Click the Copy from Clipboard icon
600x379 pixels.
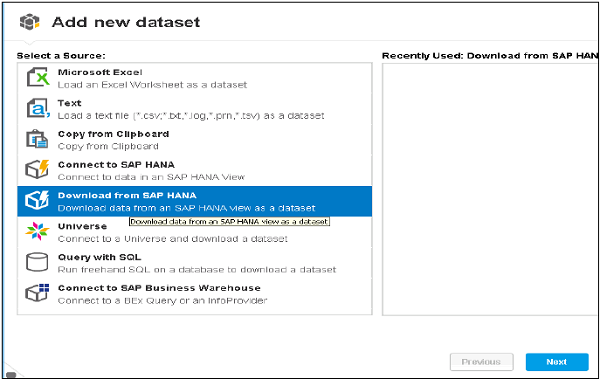click(37, 139)
